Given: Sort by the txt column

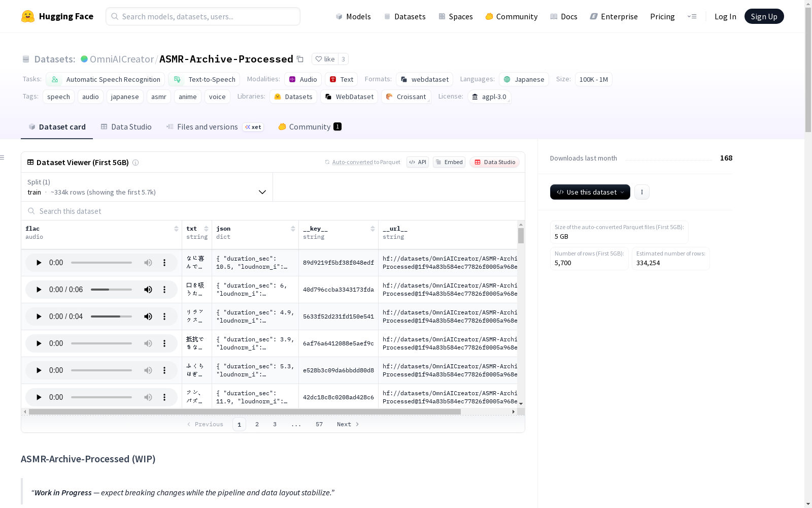Looking at the screenshot, I should [x=206, y=229].
